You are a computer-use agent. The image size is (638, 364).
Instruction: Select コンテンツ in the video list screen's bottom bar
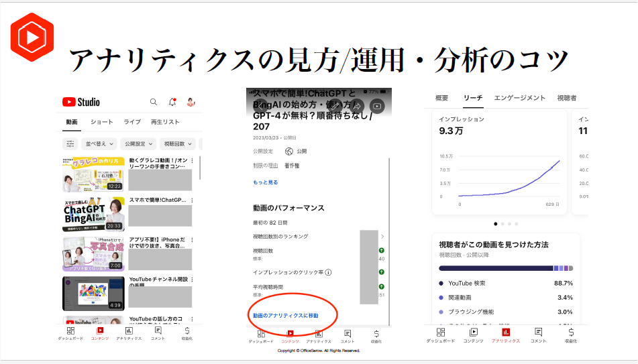pyautogui.click(x=100, y=333)
